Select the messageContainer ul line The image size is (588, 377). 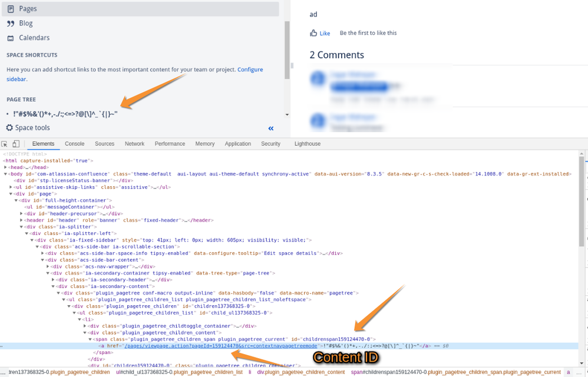click(x=70, y=207)
